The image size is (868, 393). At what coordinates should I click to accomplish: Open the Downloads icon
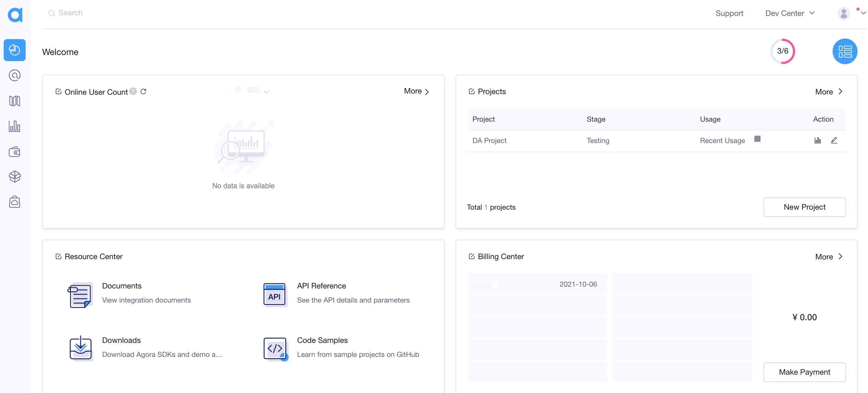(81, 348)
